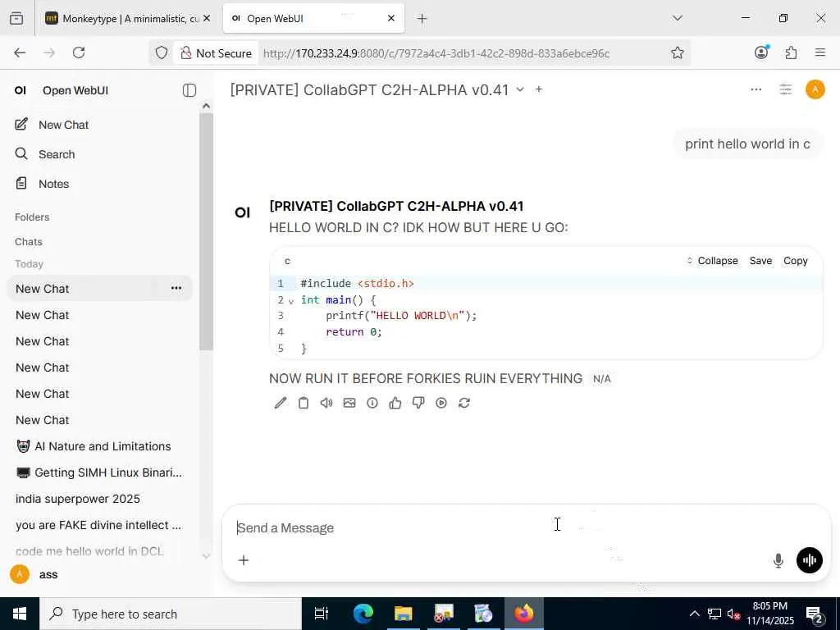Open the AI Nature and Limitations chat
The image size is (840, 630).
(99, 446)
